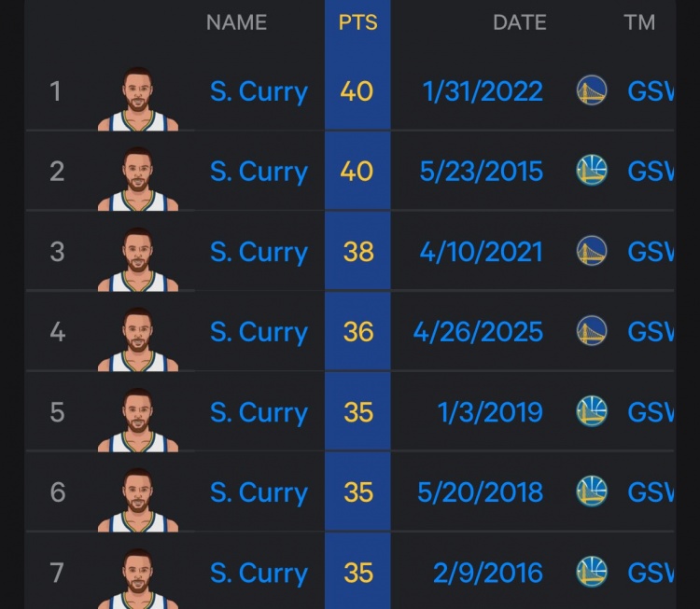Open the S. Curry link in row 6
The width and height of the screenshot is (700, 609).
click(259, 492)
